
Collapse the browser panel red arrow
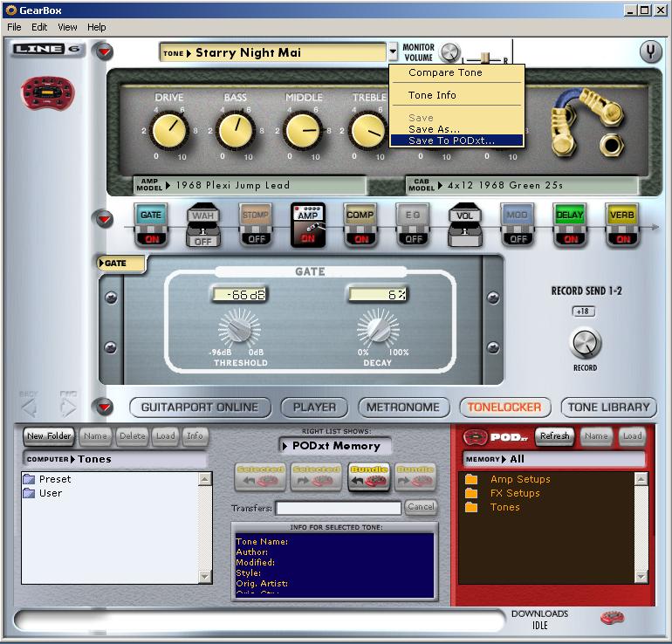(104, 407)
